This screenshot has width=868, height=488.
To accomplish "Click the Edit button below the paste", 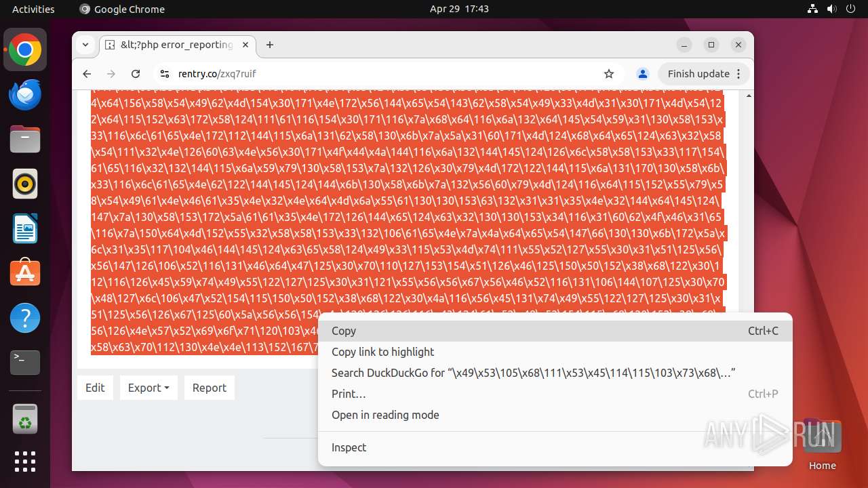I will point(95,388).
